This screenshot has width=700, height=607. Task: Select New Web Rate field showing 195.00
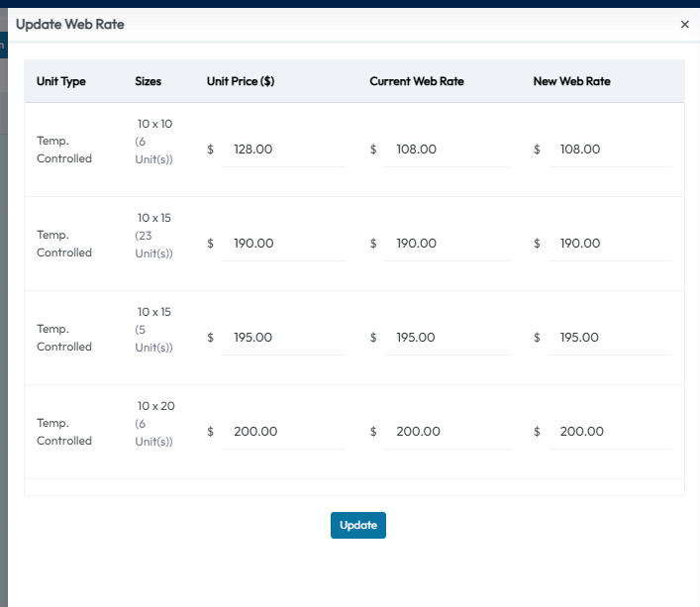point(610,338)
